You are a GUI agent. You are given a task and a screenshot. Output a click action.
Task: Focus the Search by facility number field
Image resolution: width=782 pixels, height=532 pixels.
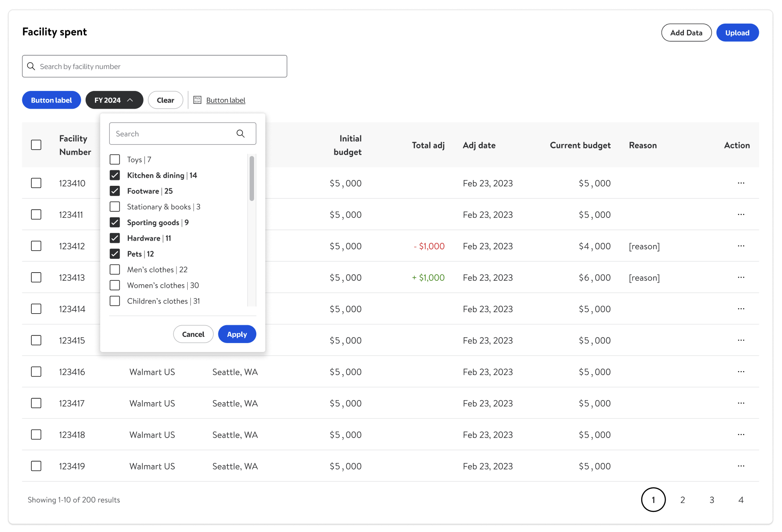(x=161, y=66)
